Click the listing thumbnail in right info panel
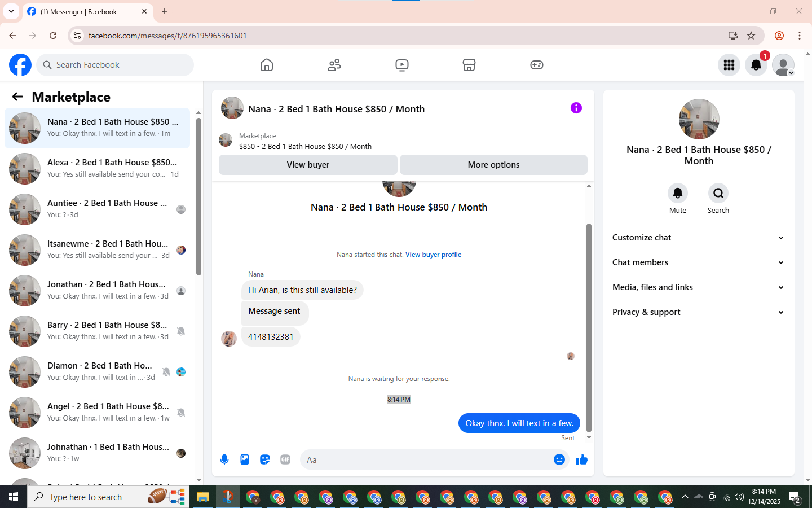Viewport: 812px width, 508px height. [699, 119]
